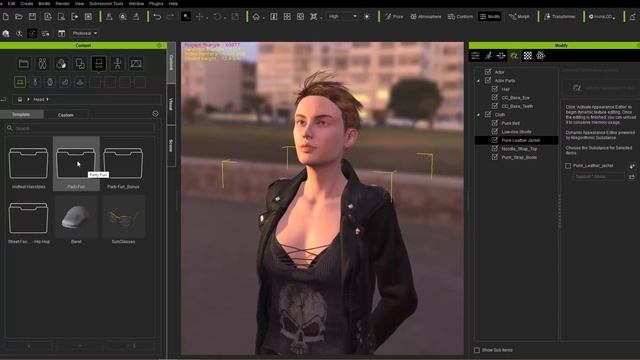This screenshot has width=640, height=360.
Task: Open the render quality High dropdown
Action: (x=342, y=17)
